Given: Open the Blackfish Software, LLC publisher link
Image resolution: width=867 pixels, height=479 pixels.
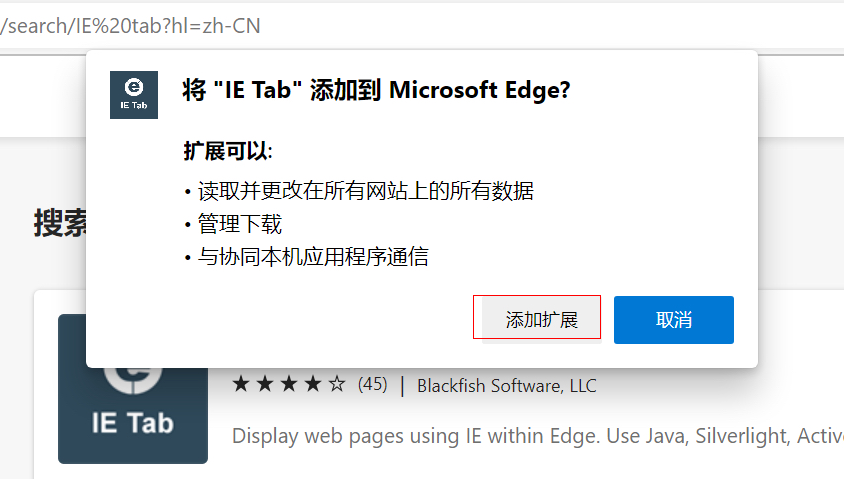Looking at the screenshot, I should pyautogui.click(x=506, y=386).
